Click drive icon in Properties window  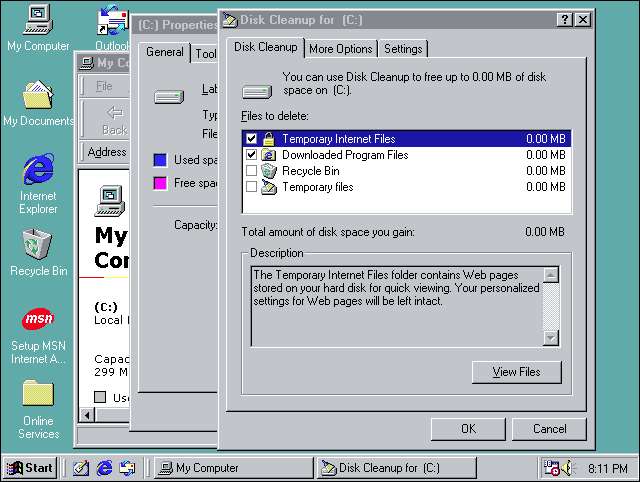point(169,97)
